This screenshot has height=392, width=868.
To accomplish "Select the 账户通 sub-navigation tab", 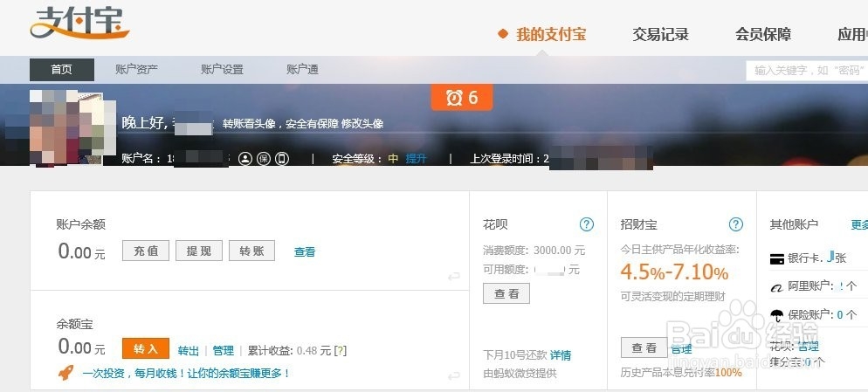I will click(302, 70).
